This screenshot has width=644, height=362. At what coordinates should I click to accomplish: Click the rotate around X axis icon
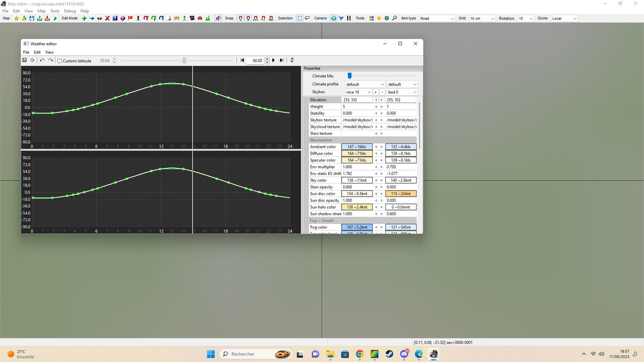tap(146, 18)
